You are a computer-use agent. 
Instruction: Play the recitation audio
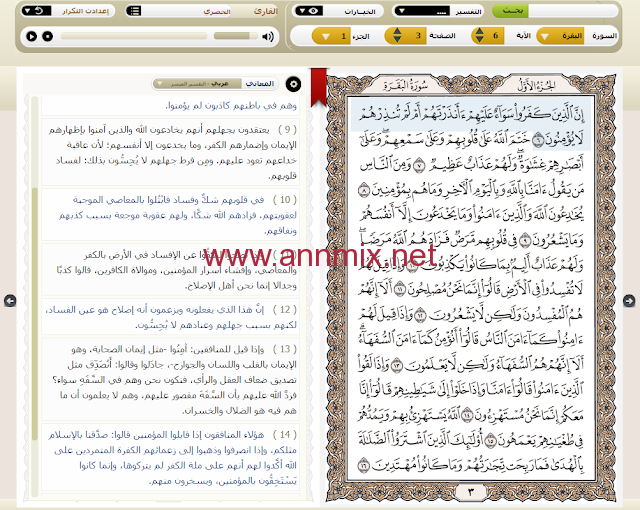[x=31, y=36]
